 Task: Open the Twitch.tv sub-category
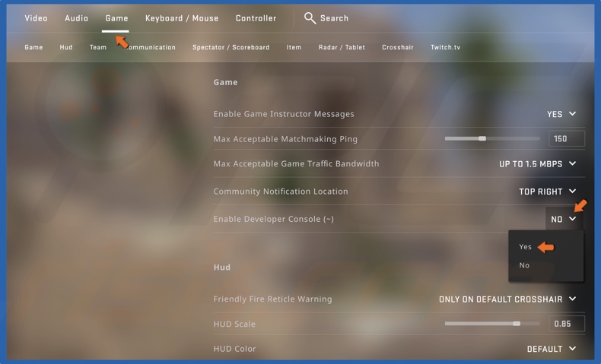coord(445,47)
